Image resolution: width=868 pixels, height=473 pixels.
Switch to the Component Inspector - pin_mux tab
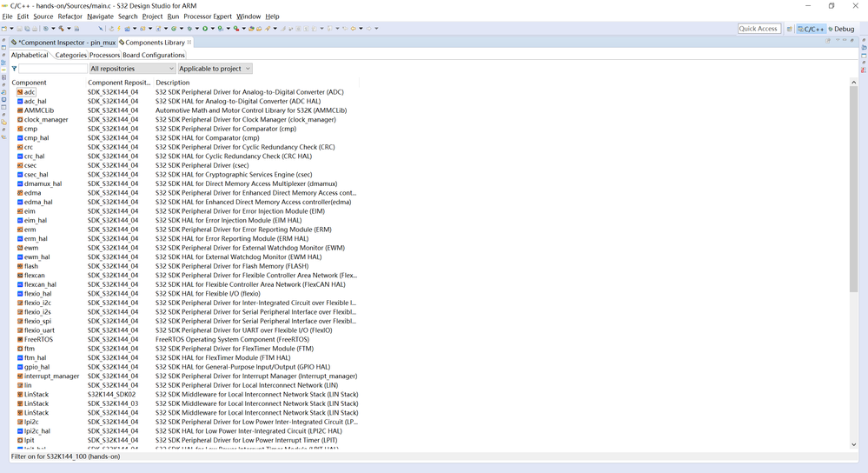[x=63, y=42]
